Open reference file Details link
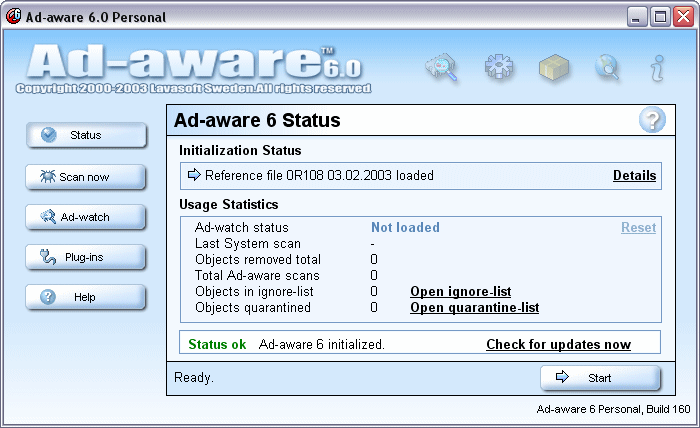Viewport: 700px width, 428px height. [x=634, y=175]
